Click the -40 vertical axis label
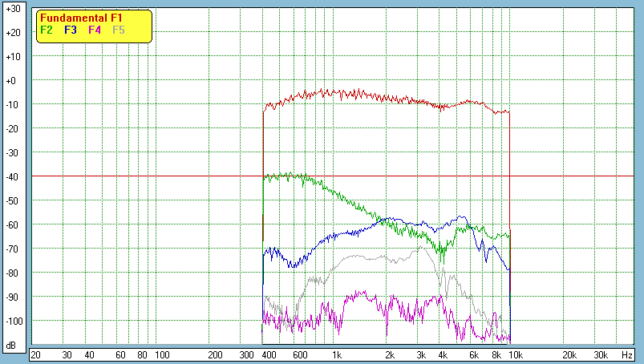This screenshot has height=364, width=644. [13, 176]
